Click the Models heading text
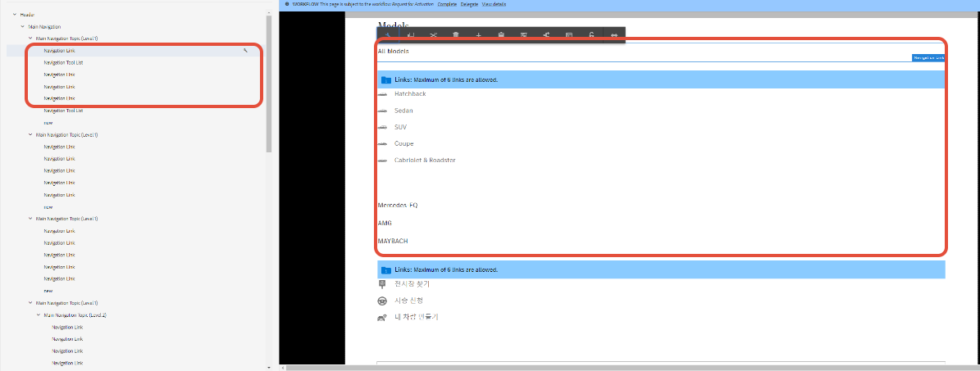Screen dimensions: 980x371 pyautogui.click(x=394, y=24)
